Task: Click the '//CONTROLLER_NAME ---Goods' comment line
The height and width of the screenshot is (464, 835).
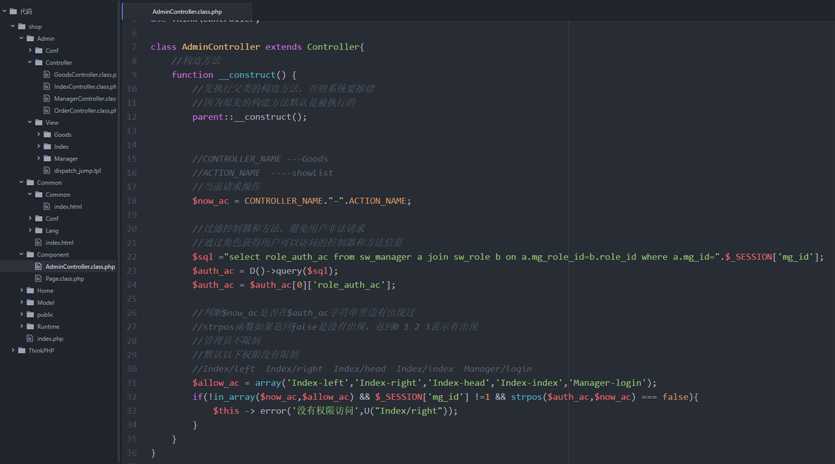Action: tap(260, 159)
